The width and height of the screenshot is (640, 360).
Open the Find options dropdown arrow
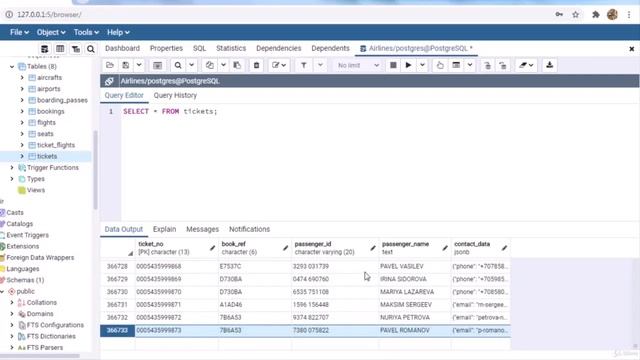pyautogui.click(x=191, y=65)
